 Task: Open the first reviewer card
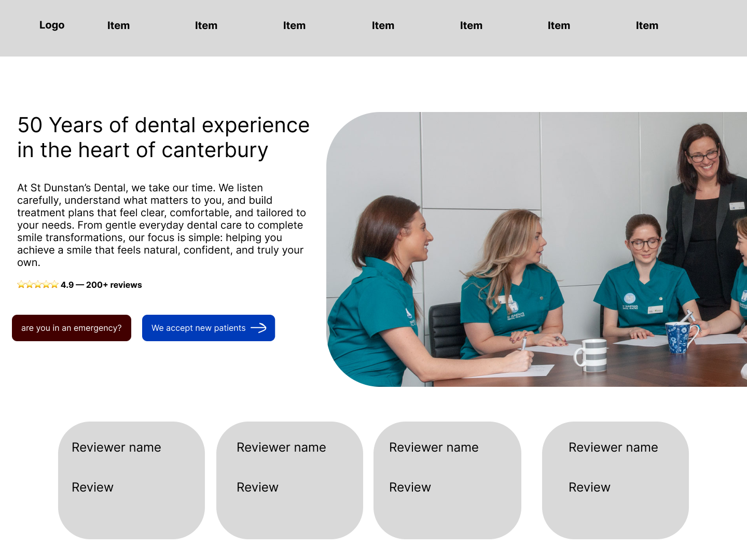point(131,480)
